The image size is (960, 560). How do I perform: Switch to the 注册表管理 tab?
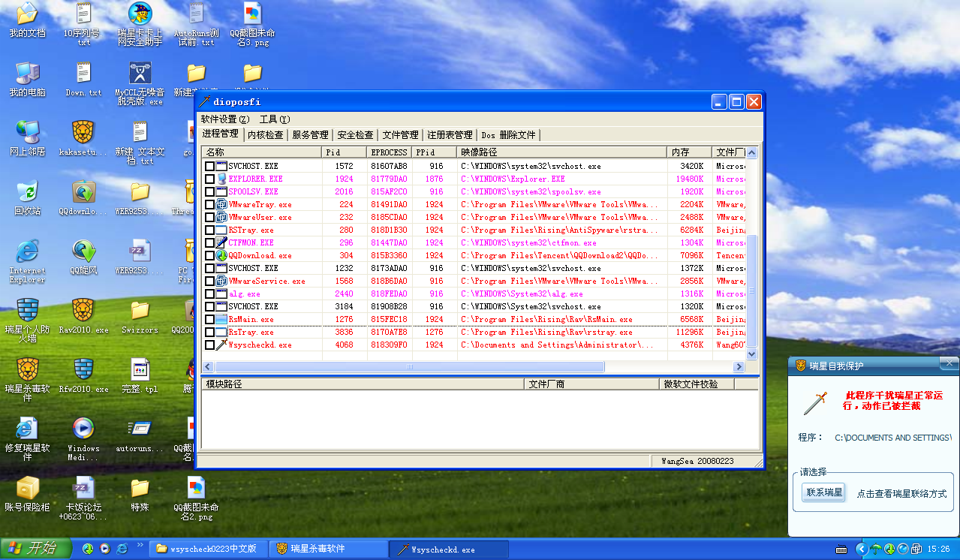click(x=450, y=135)
